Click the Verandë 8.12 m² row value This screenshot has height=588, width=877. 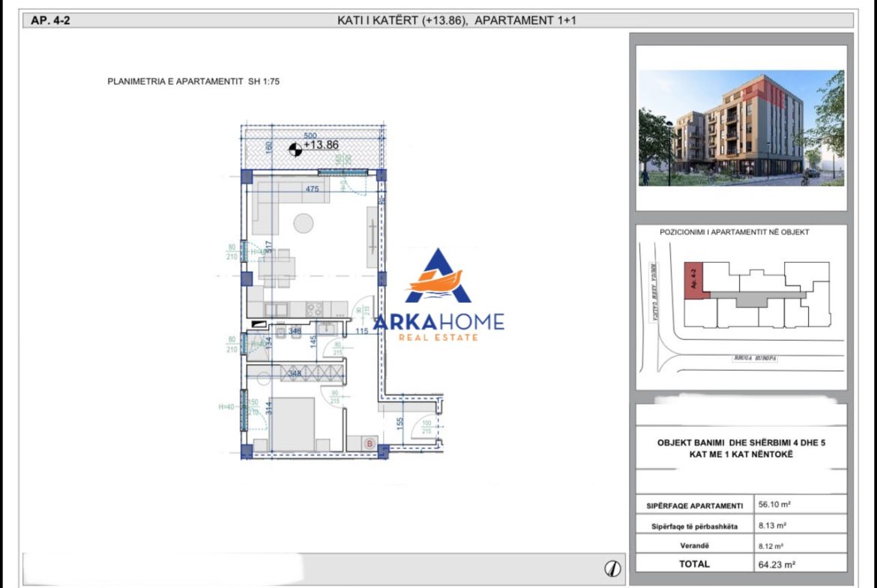pos(771,546)
